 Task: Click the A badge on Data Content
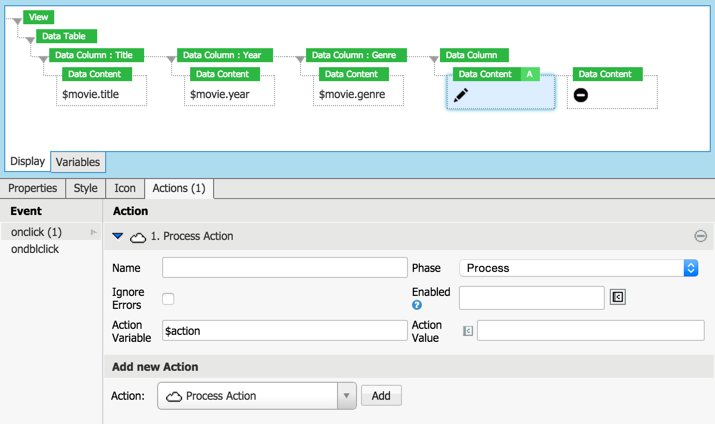(529, 74)
